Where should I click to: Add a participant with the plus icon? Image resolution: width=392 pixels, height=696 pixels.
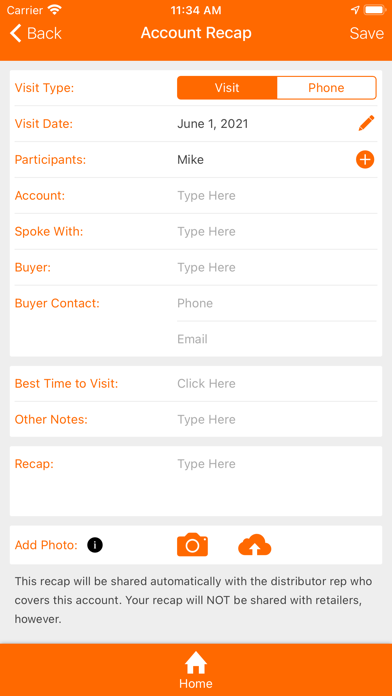(365, 159)
